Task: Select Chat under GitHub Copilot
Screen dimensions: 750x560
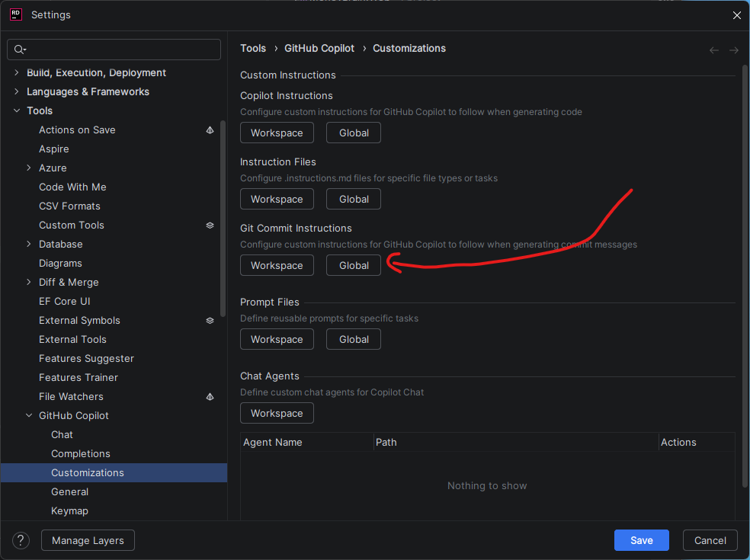Action: (62, 434)
